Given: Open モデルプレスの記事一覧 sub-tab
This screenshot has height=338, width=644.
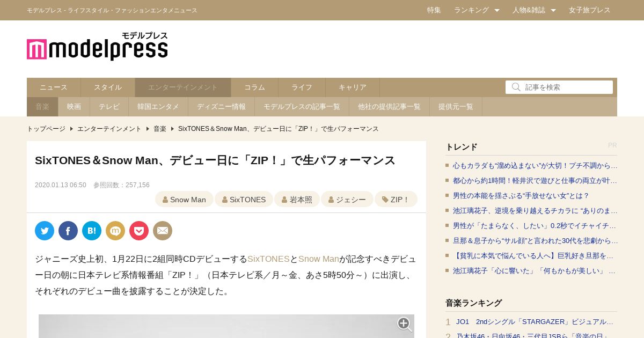Looking at the screenshot, I should point(302,107).
